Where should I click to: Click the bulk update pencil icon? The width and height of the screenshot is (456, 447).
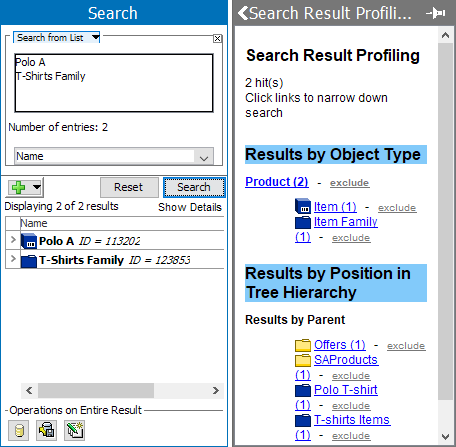[74, 430]
